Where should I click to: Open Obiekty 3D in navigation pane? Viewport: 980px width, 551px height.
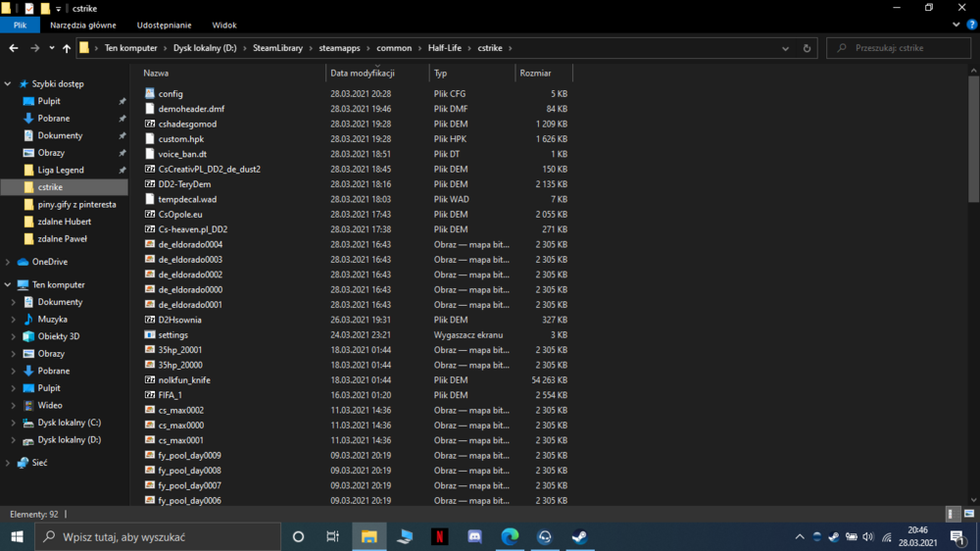coord(58,336)
